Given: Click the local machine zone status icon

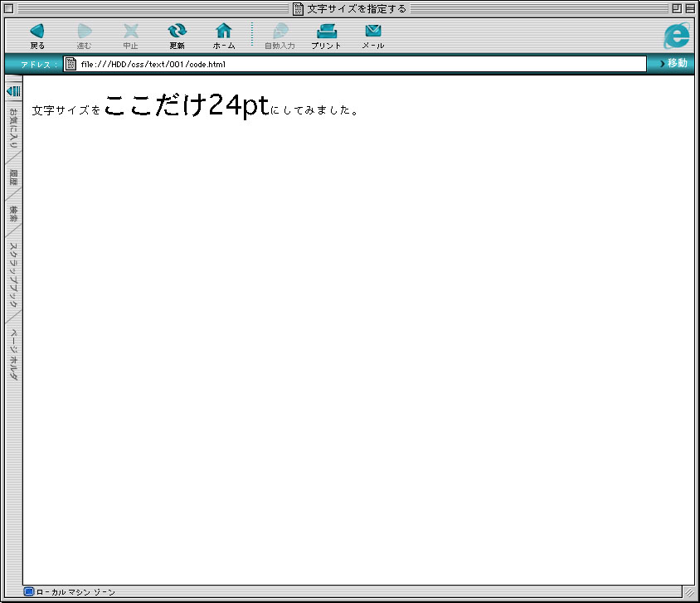Looking at the screenshot, I should [x=28, y=592].
